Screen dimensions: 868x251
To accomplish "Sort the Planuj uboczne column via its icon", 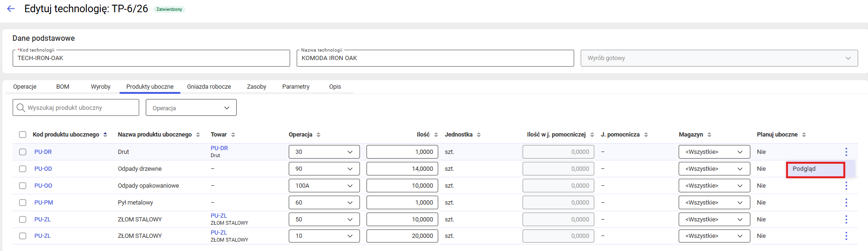I will point(804,135).
